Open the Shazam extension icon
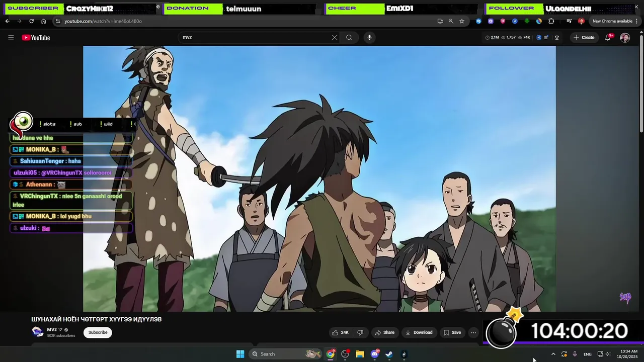This screenshot has width=644, height=362. (x=478, y=21)
